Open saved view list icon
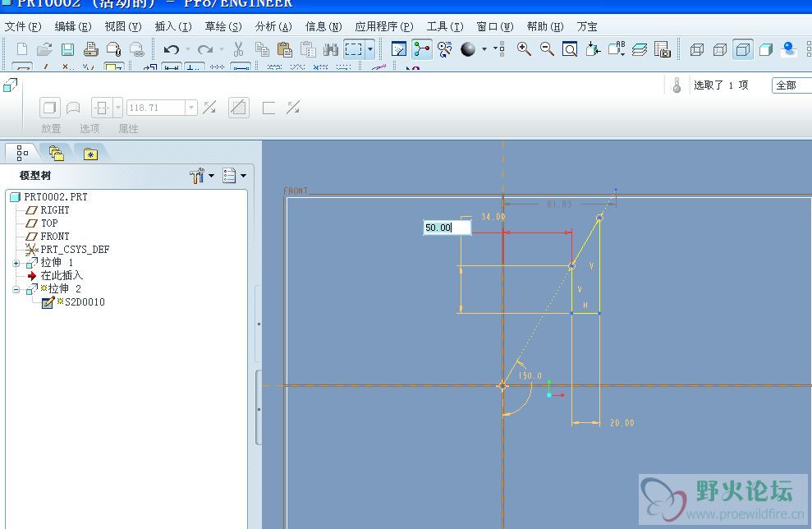Viewport: 812px width, 529px height. 617,49
